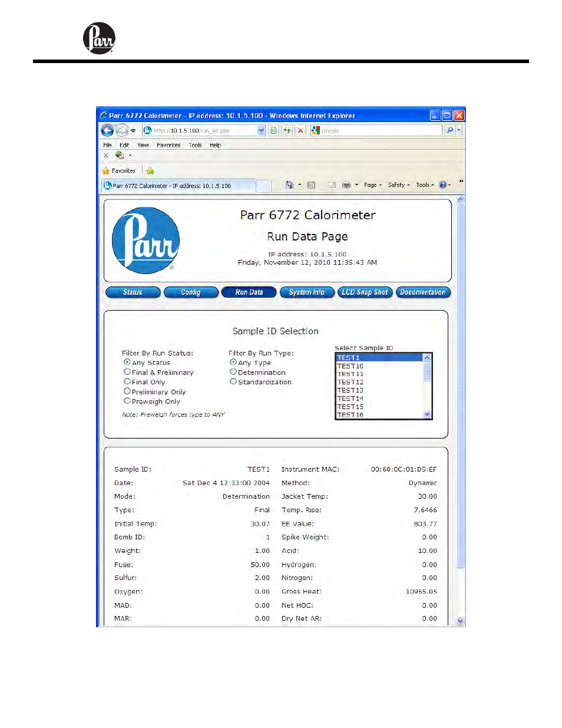This screenshot has width=562, height=728.
Task: Expand the address bar URL dropdown
Action: click(x=262, y=131)
